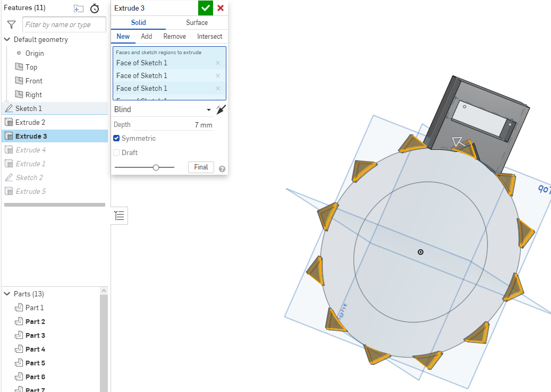Select the Remove result option
The image size is (551, 392).
[175, 37]
